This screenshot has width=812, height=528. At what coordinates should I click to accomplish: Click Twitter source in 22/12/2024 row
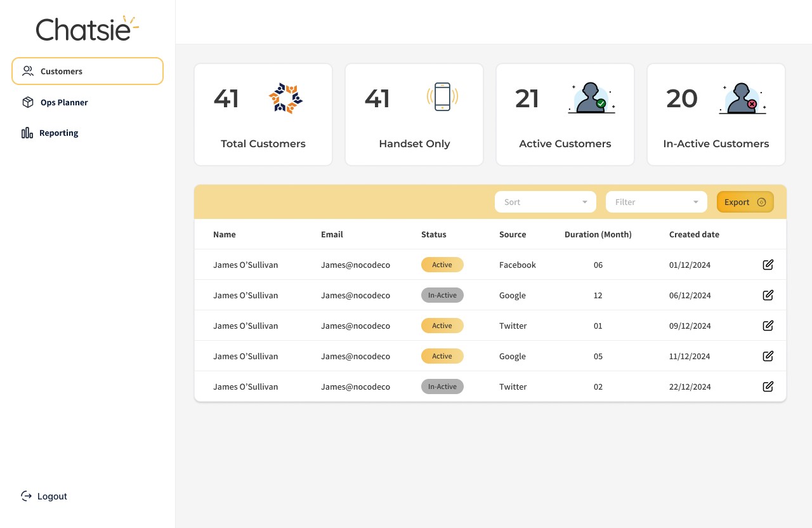(x=513, y=386)
